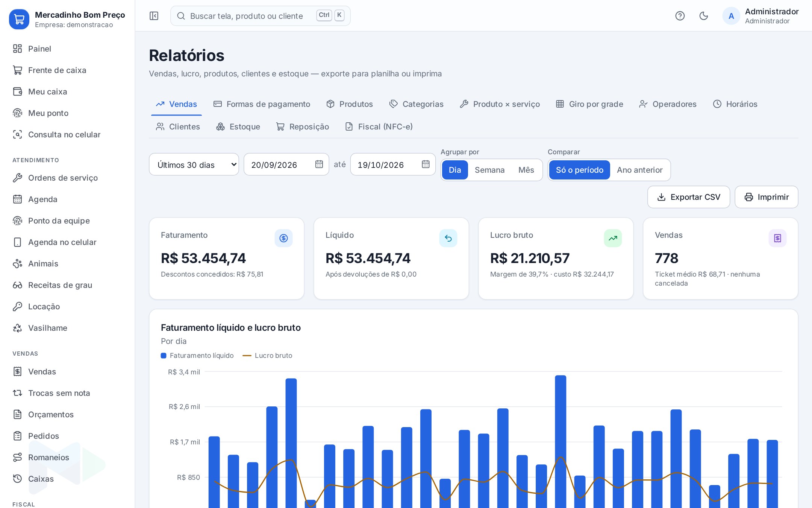
Task: Open the Estoque report tab
Action: (x=238, y=126)
